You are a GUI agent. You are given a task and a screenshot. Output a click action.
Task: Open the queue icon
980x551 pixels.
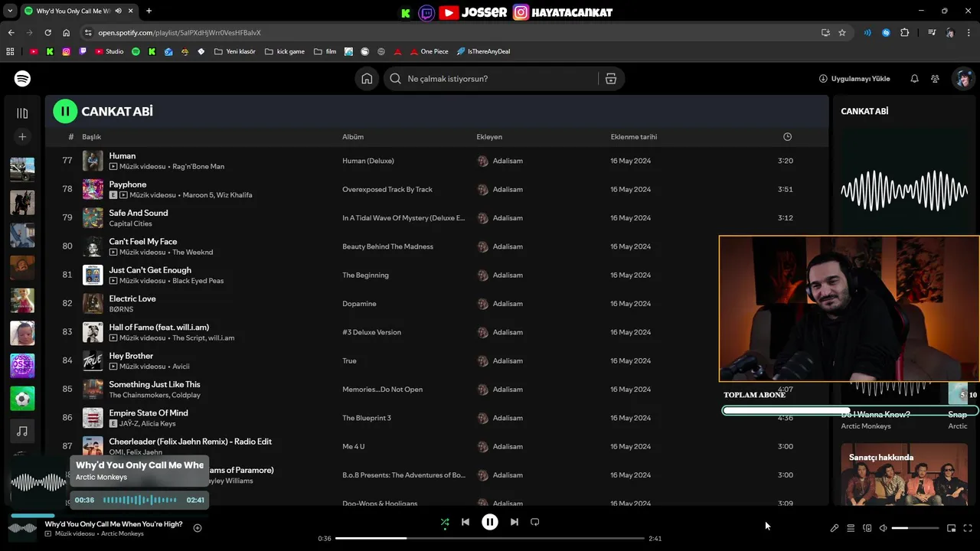tap(851, 528)
